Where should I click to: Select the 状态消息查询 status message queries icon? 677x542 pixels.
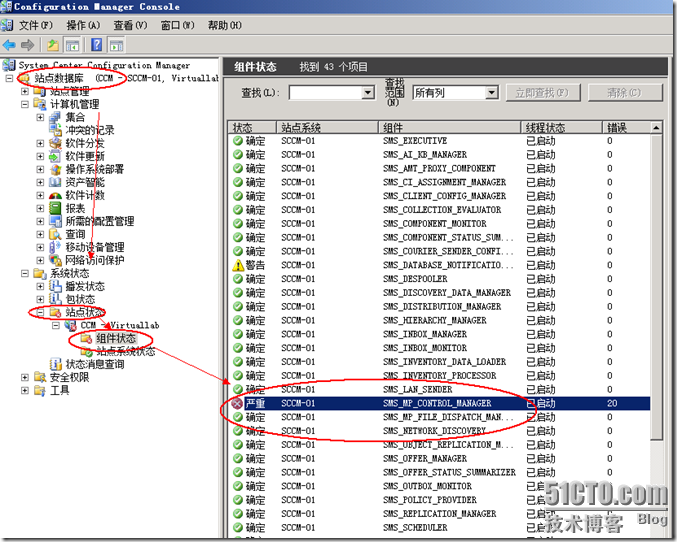point(55,364)
